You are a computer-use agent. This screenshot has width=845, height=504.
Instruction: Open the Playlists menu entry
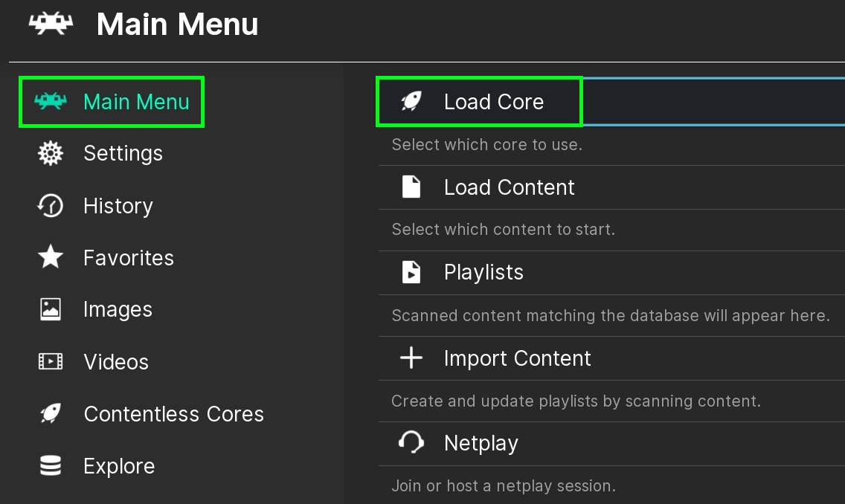[x=483, y=273]
